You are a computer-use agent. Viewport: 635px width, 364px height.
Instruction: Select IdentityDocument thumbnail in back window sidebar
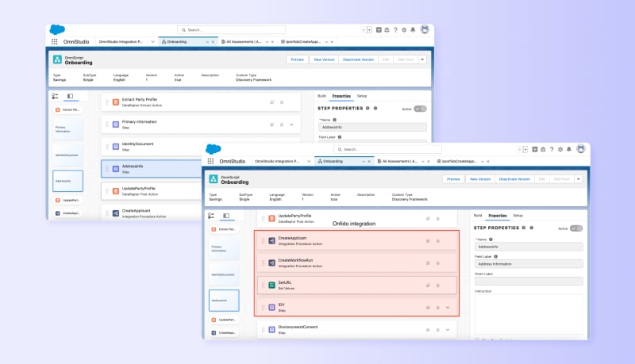point(67,155)
